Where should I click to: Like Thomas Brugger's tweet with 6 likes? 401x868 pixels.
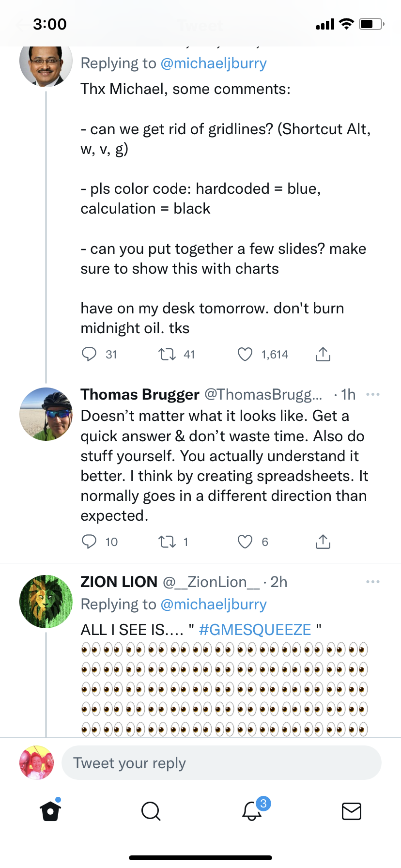point(245,542)
